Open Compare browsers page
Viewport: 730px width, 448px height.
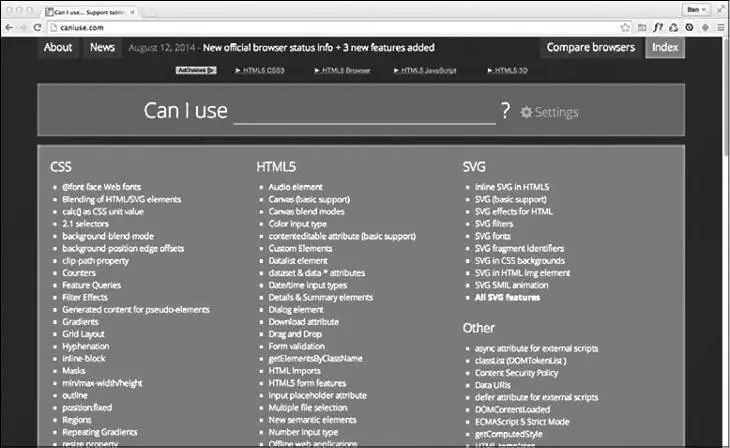590,48
